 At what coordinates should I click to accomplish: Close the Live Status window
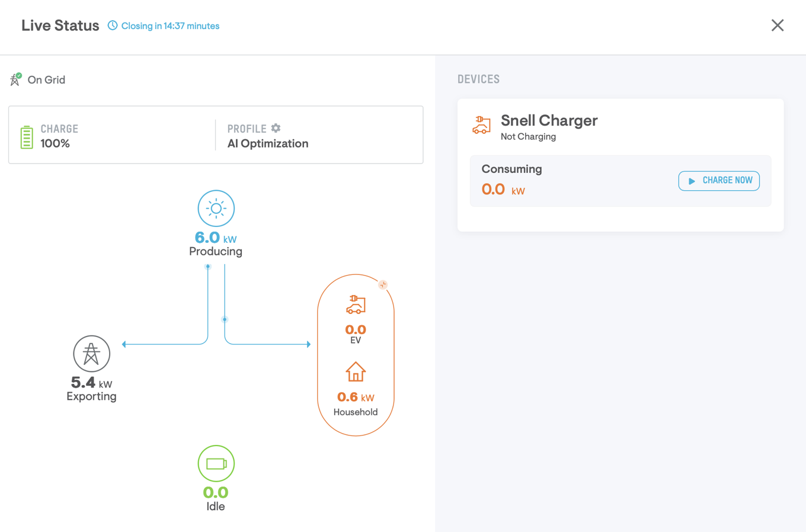(777, 25)
